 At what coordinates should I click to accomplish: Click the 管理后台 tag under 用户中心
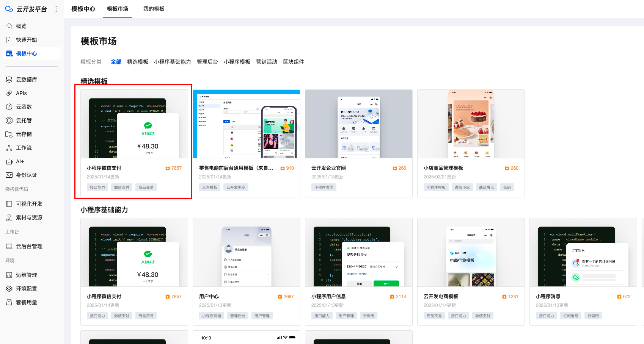point(238,316)
